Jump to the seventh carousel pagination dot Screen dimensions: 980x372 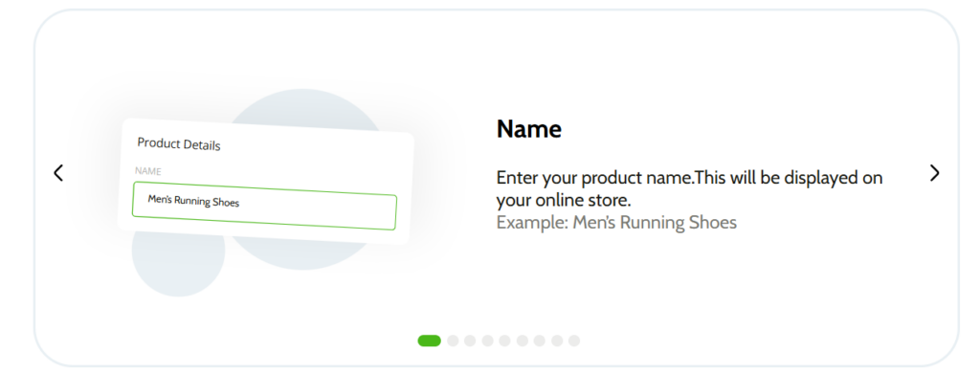click(x=540, y=340)
